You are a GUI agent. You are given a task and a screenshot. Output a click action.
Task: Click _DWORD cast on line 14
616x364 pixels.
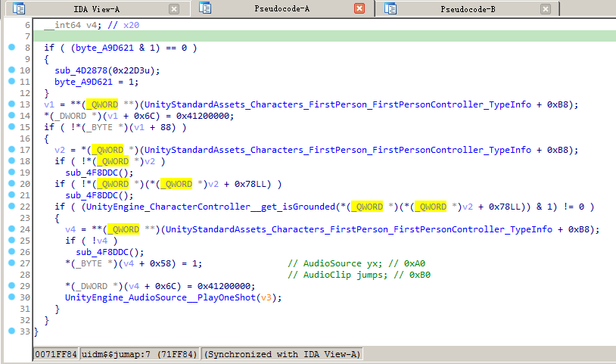pos(70,117)
